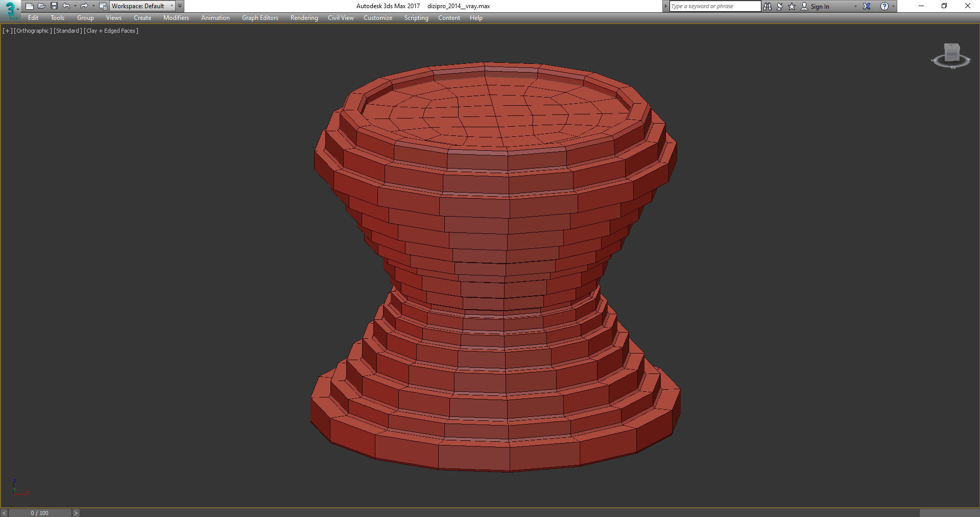Click the 0 / 100 time slider
Viewport: 980px width, 517px height.
point(40,513)
